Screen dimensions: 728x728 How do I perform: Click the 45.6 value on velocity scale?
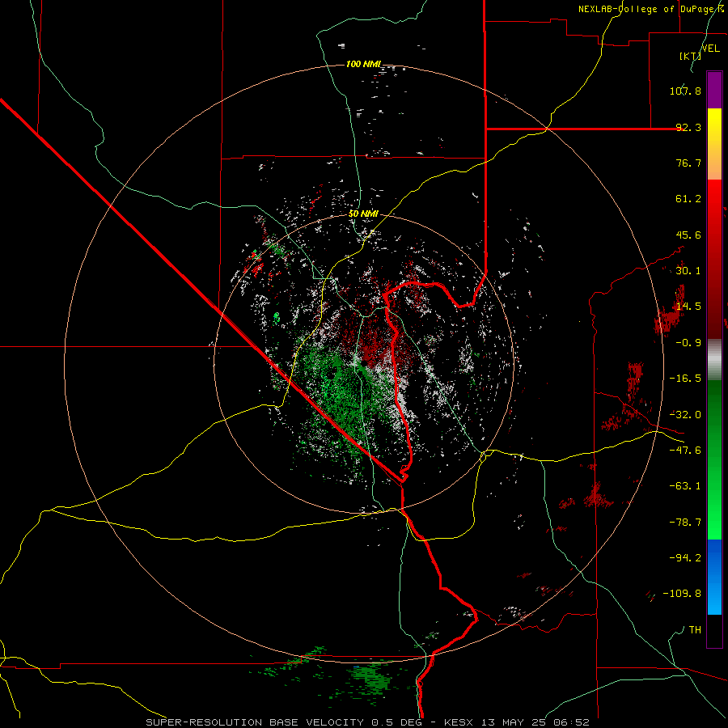pos(688,235)
